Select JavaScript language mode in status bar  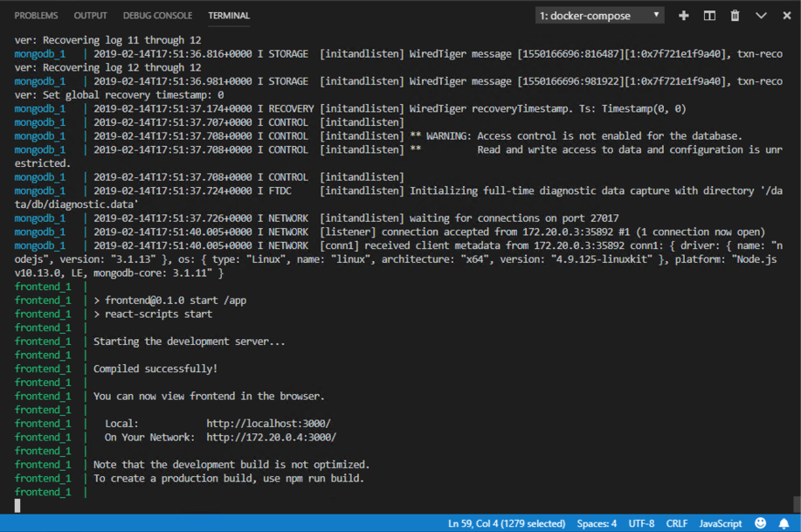721,523
